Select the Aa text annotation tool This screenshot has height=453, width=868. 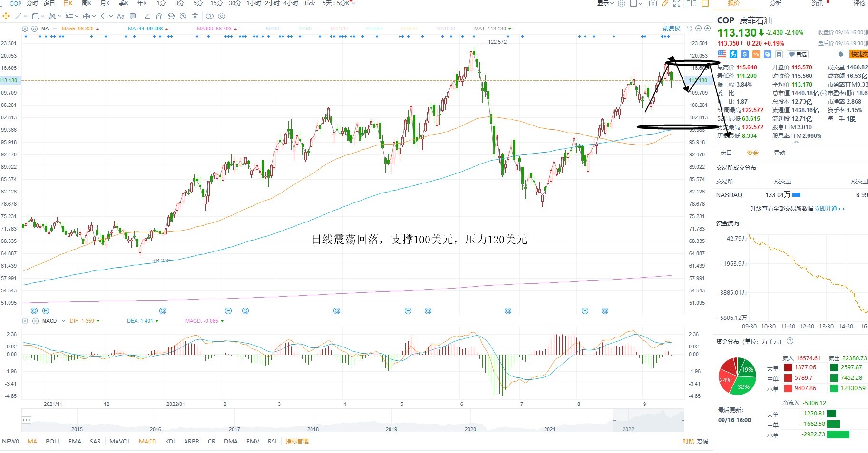click(120, 16)
